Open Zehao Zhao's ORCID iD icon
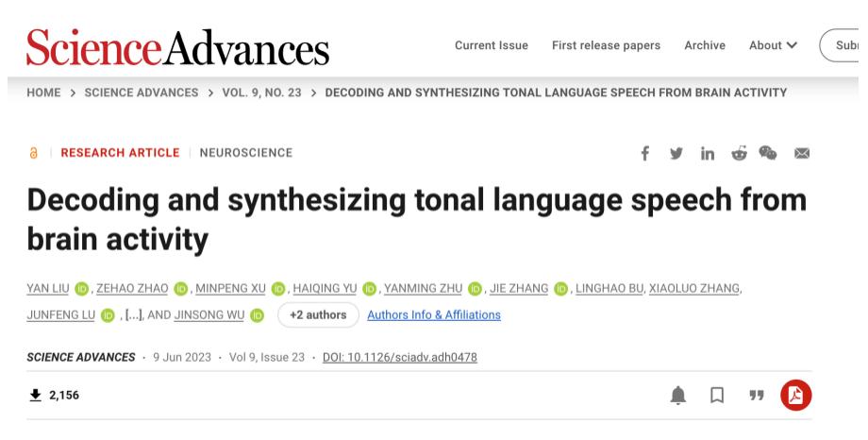 click(x=180, y=289)
